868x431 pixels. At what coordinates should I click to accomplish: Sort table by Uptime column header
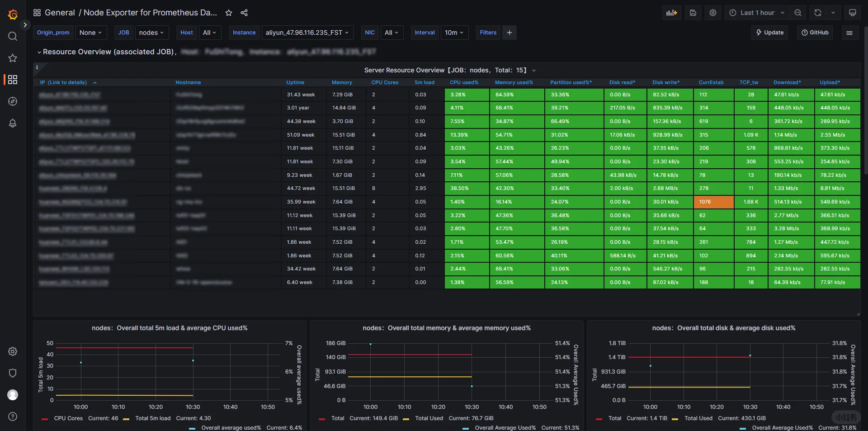tap(295, 82)
